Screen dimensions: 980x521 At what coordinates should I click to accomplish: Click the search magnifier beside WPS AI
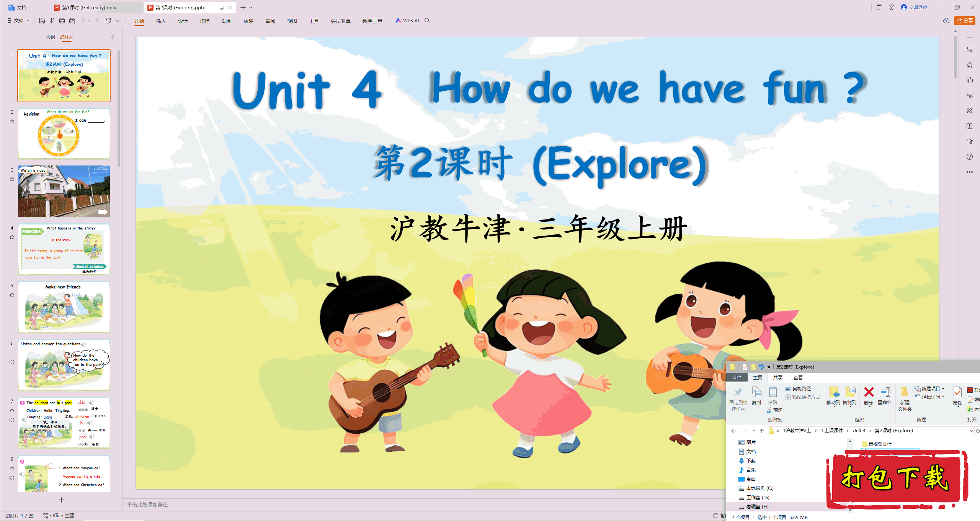[428, 21]
